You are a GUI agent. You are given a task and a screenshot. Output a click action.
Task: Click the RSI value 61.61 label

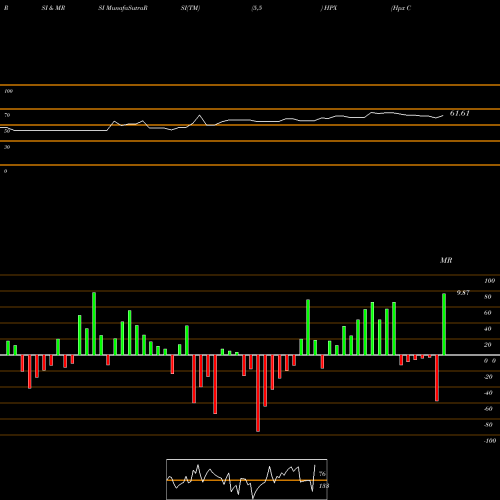pyautogui.click(x=459, y=113)
